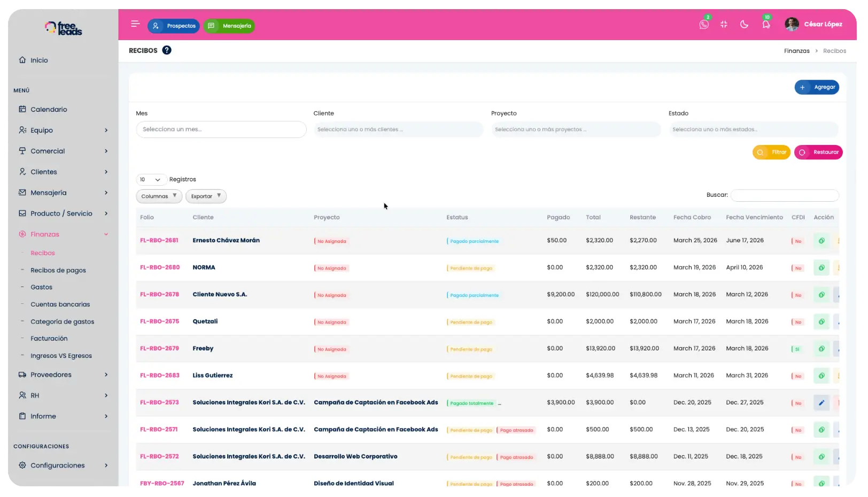Open the Exportar dropdown
The height and width of the screenshot is (497, 868).
206,196
